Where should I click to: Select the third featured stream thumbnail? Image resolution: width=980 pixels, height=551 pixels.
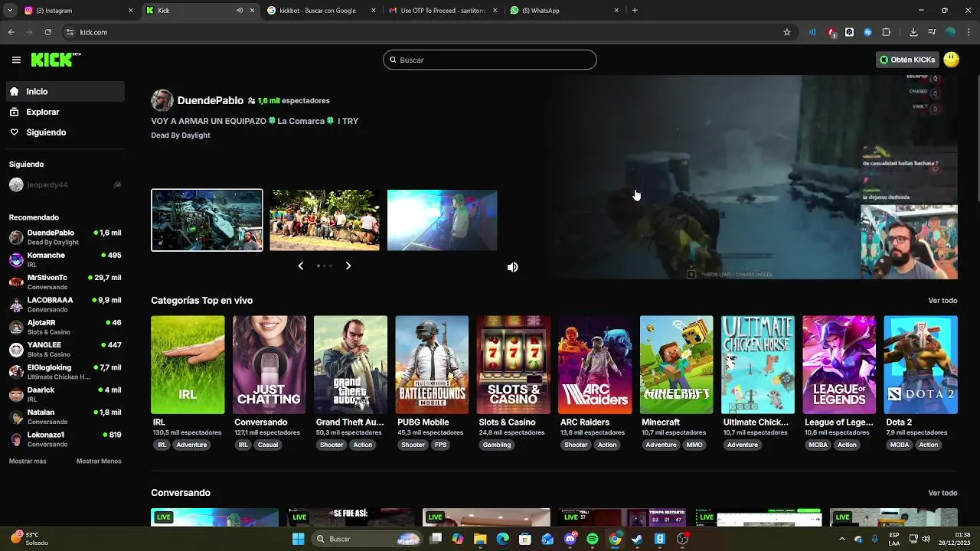443,220
